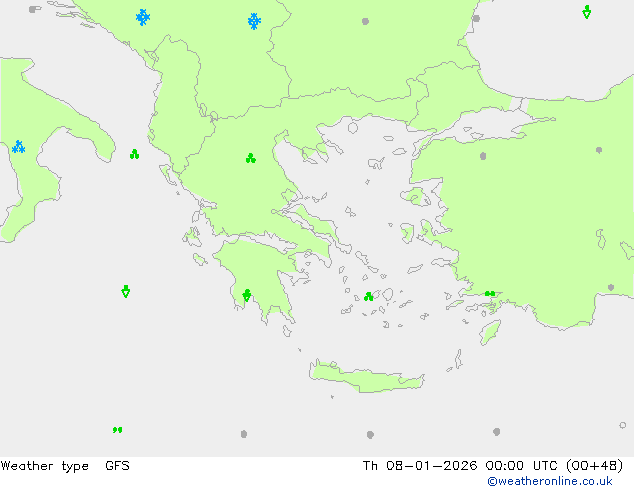Click the green rain symbol over northern Greece
The width and height of the screenshot is (634, 490).
(x=251, y=158)
